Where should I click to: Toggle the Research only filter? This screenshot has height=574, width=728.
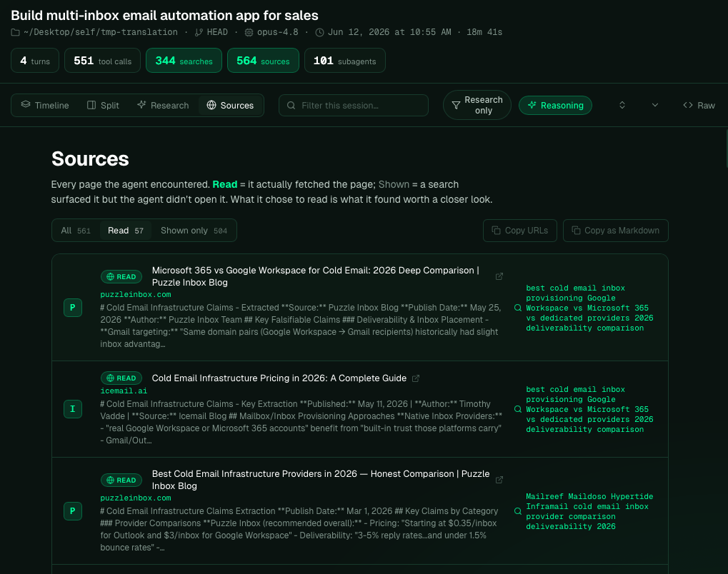coord(477,106)
